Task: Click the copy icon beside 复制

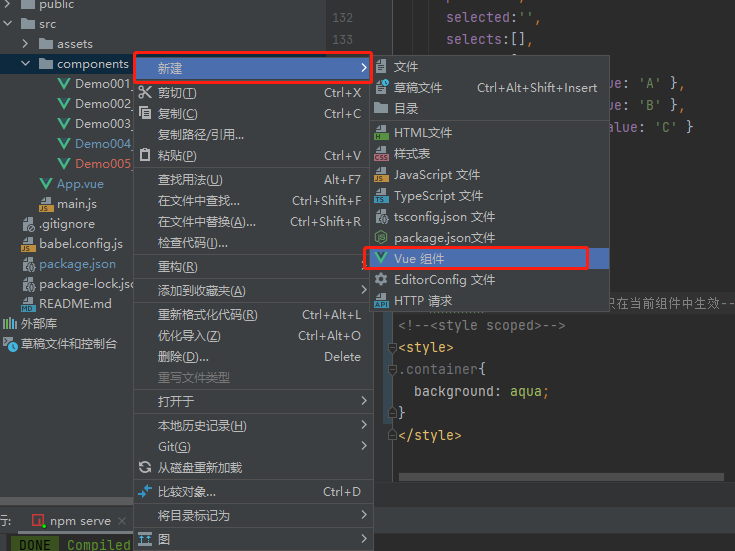Action: (145, 113)
